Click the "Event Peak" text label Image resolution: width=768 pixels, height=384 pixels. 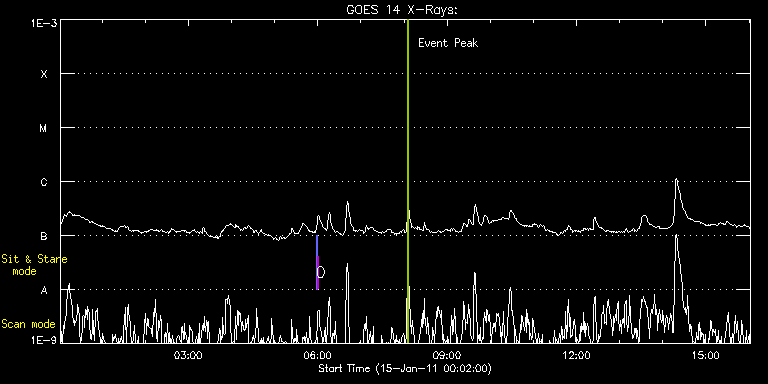click(448, 43)
